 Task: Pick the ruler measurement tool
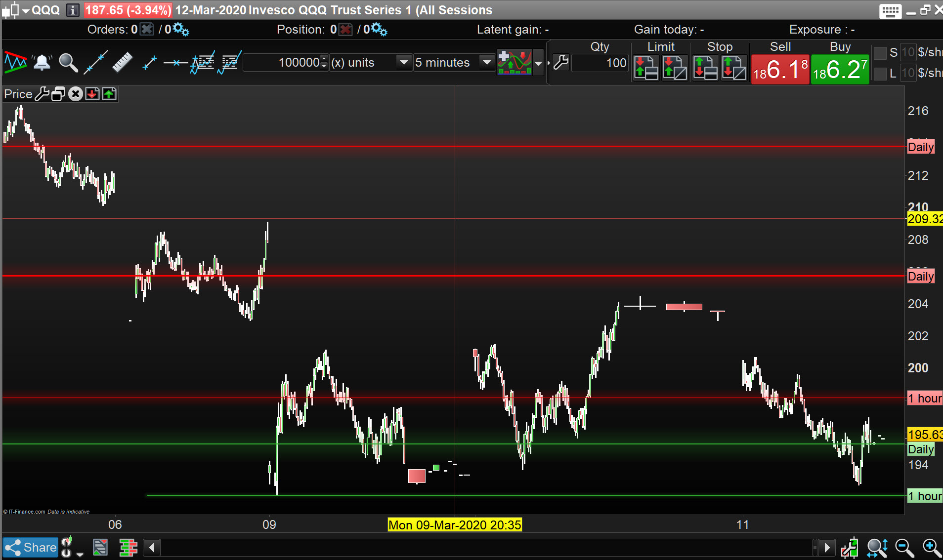coord(122,63)
